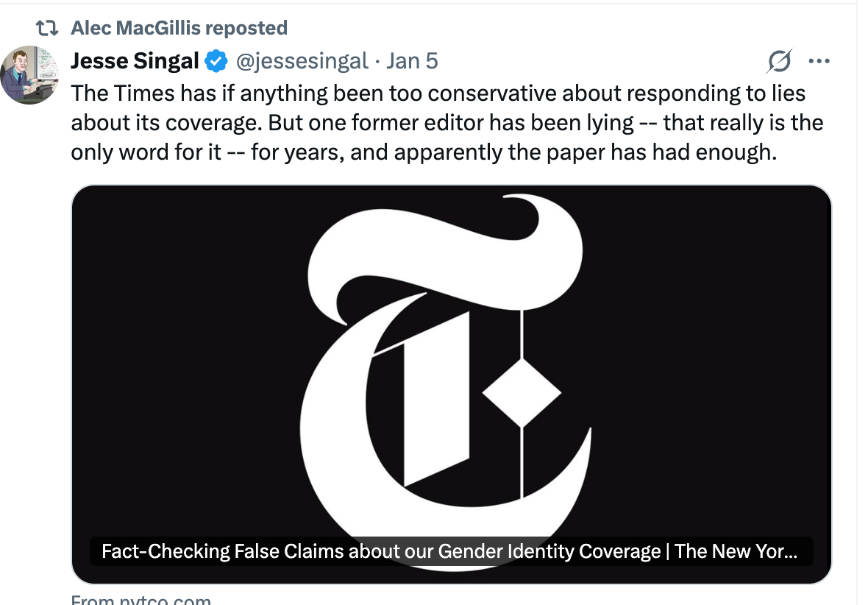Open the @jessesingal handle link
Screen dimensions: 868x605
[301, 61]
